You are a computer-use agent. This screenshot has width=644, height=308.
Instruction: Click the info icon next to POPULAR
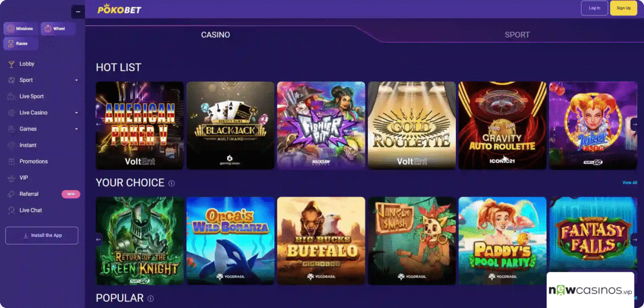pos(151,299)
